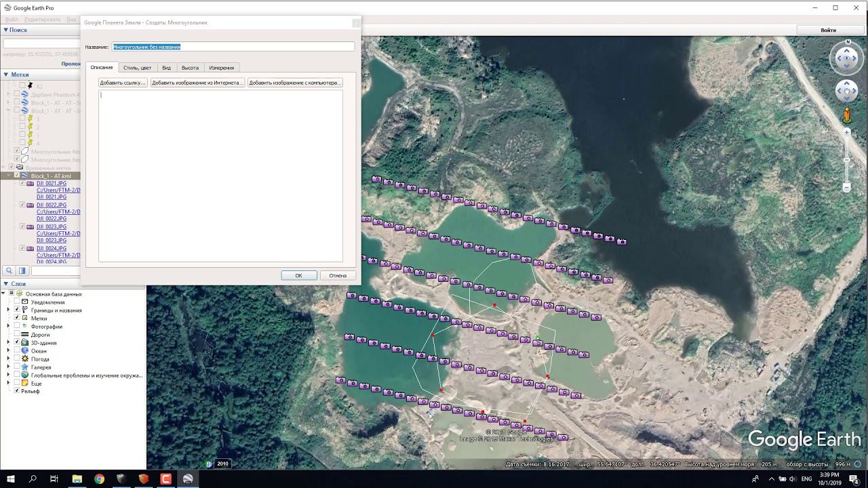Click the move joystick hand control
The image size is (868, 488).
846,90
